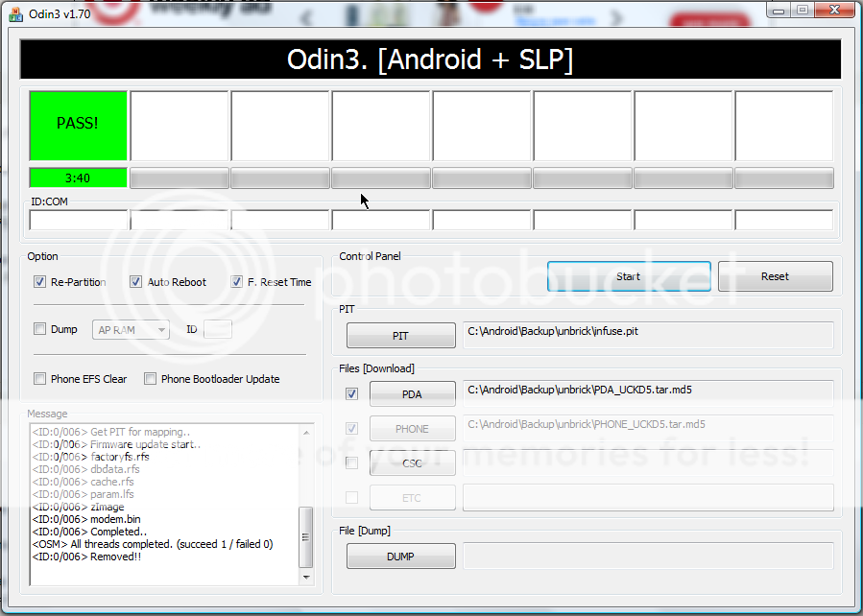Enable Phone Bootloader Update checkbox

tap(150, 379)
